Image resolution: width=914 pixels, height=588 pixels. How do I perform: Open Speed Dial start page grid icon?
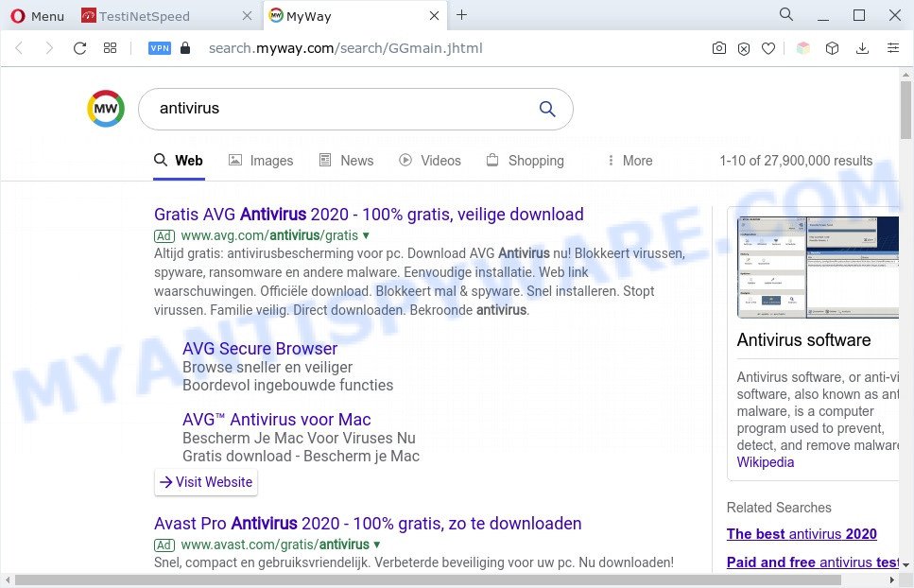click(x=111, y=48)
